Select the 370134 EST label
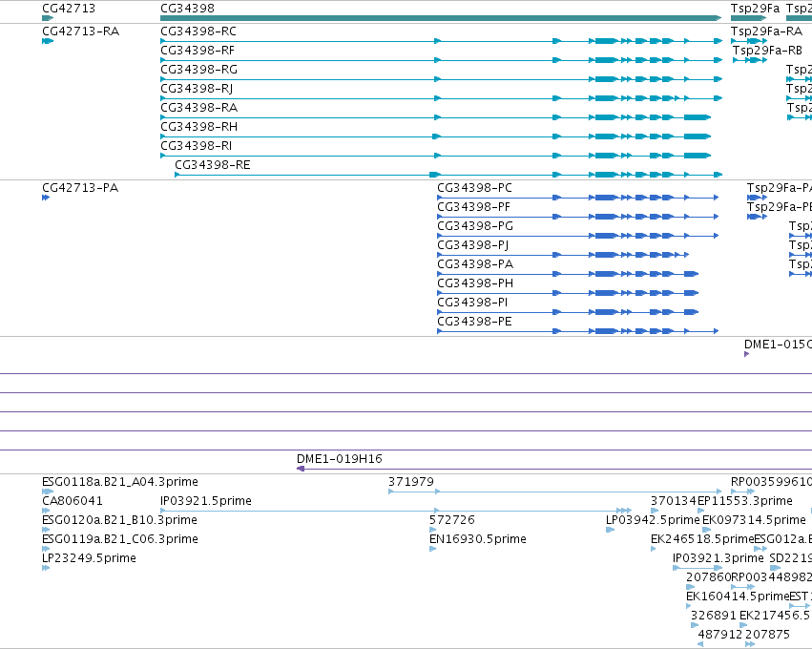Image resolution: width=812 pixels, height=649 pixels. coord(674,501)
